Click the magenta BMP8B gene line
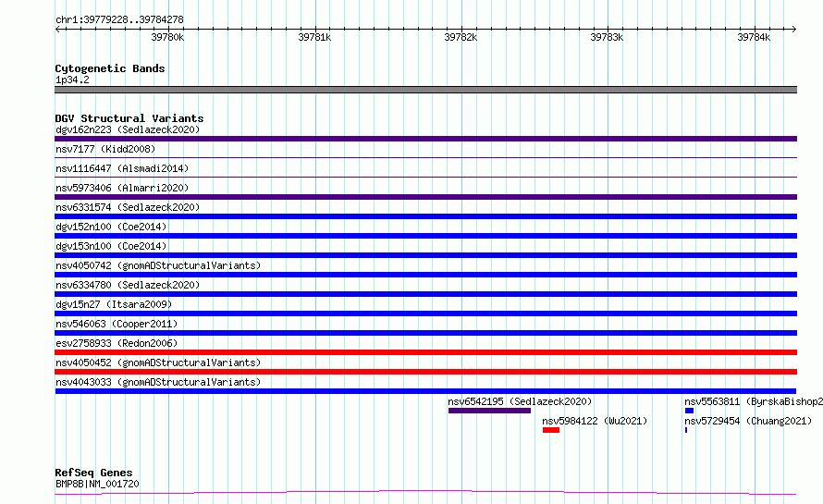This screenshot has width=823, height=504. pos(425,493)
